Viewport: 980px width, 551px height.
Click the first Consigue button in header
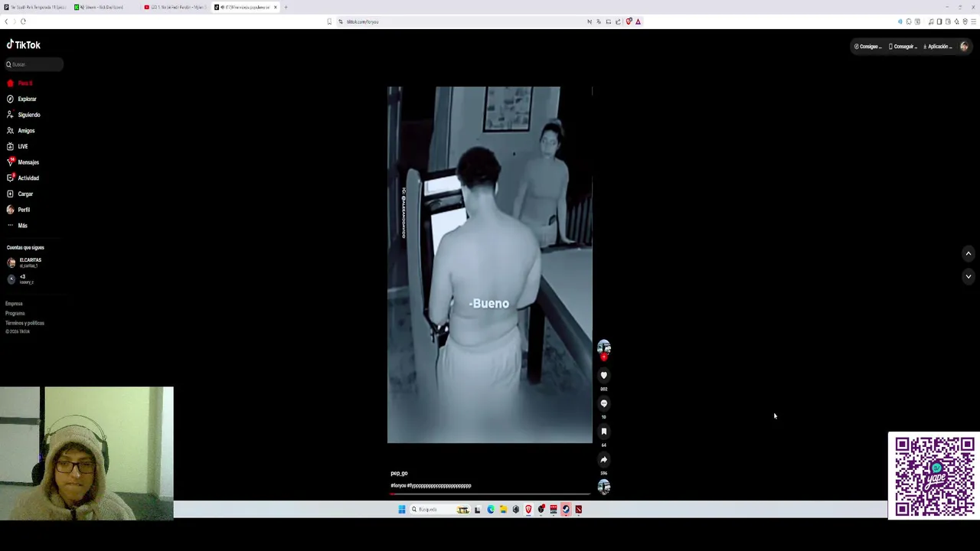pyautogui.click(x=867, y=47)
